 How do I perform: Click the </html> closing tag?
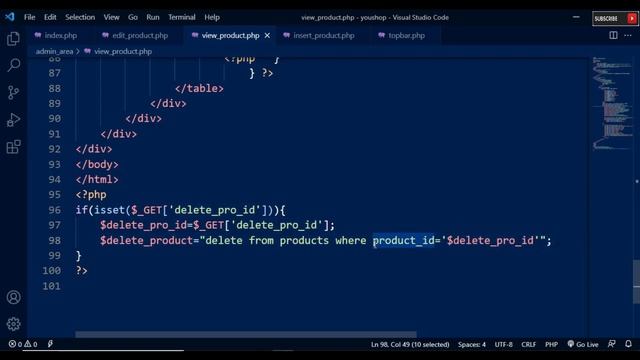click(x=97, y=179)
